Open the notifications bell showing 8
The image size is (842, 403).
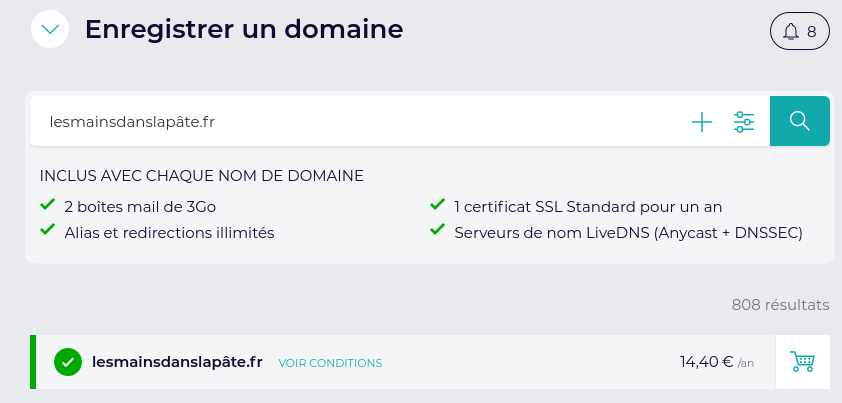pyautogui.click(x=800, y=31)
